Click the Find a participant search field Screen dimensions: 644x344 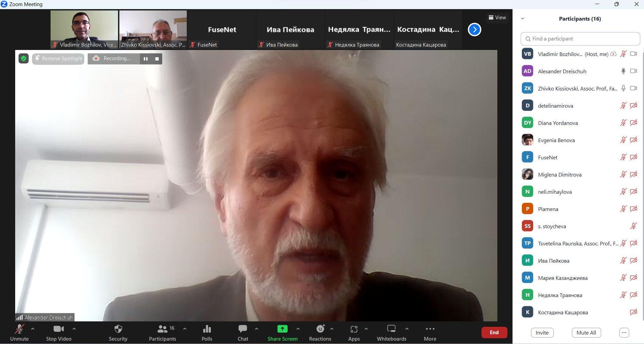pos(580,39)
